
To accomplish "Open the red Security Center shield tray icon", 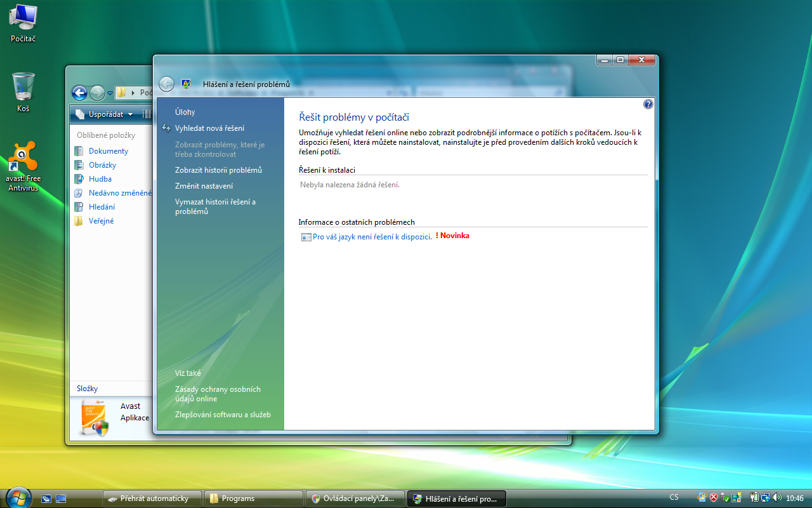I will point(714,498).
